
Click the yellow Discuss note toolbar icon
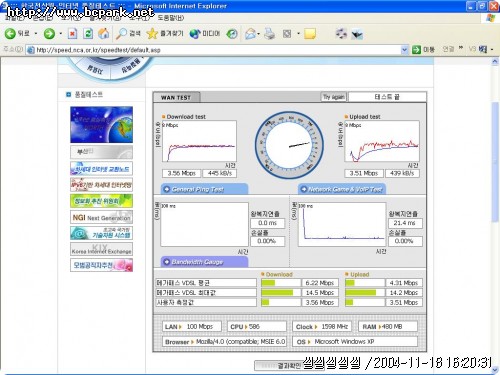click(x=310, y=34)
